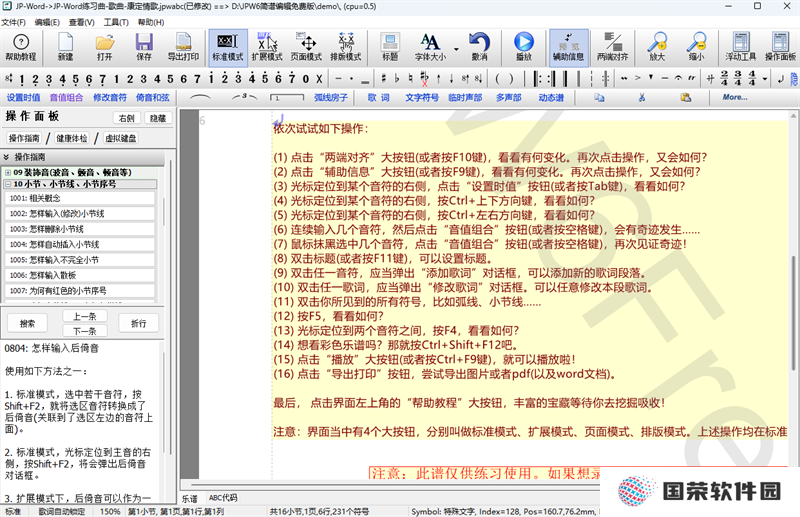
Task: Click the 字体大小 font size icon
Action: [430, 47]
